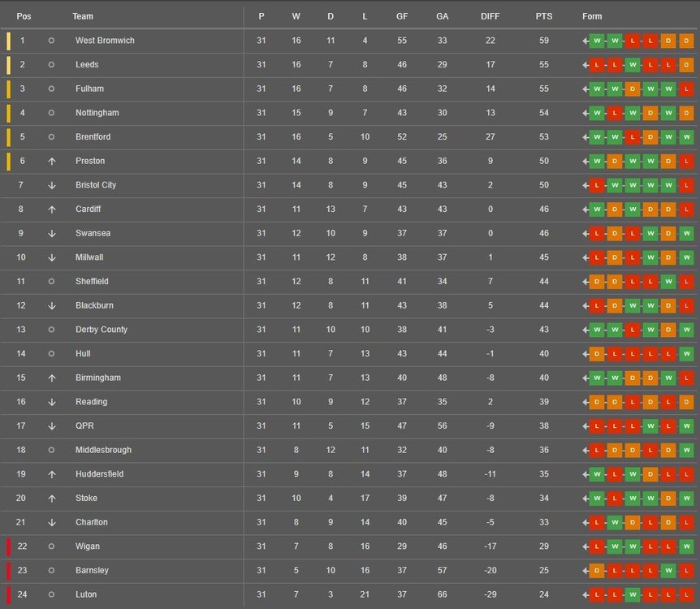Click the Pos column header
The width and height of the screenshot is (700, 609).
(24, 16)
